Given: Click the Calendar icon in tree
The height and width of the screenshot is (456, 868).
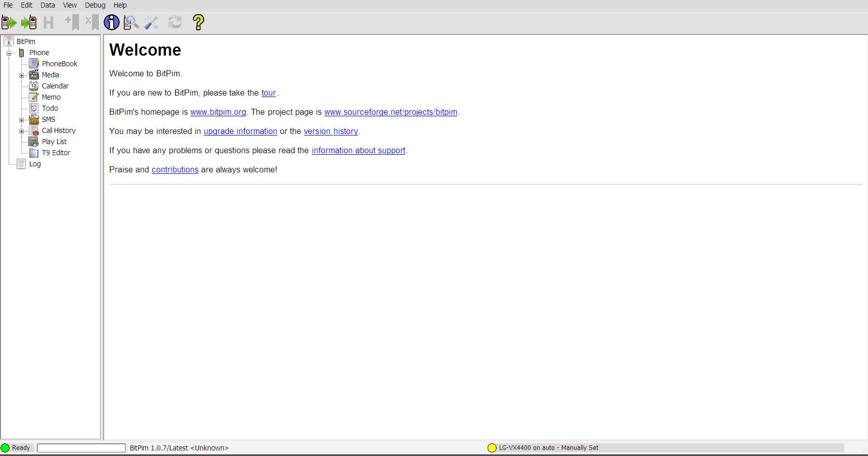Looking at the screenshot, I should pos(34,85).
